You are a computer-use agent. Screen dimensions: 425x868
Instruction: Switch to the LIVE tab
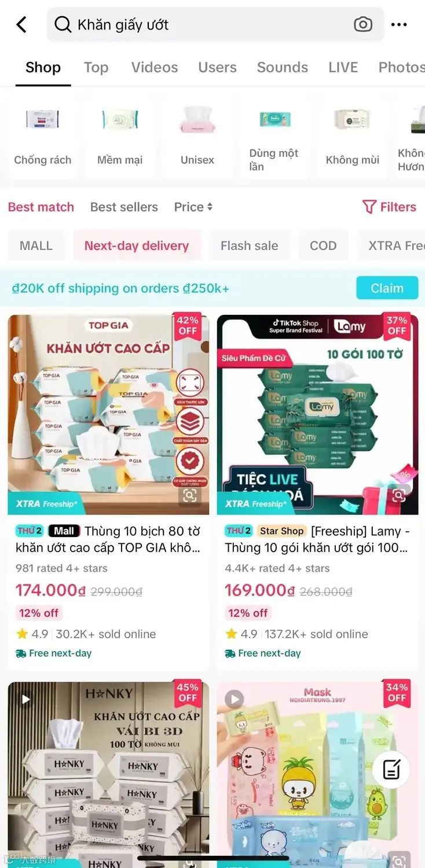343,67
